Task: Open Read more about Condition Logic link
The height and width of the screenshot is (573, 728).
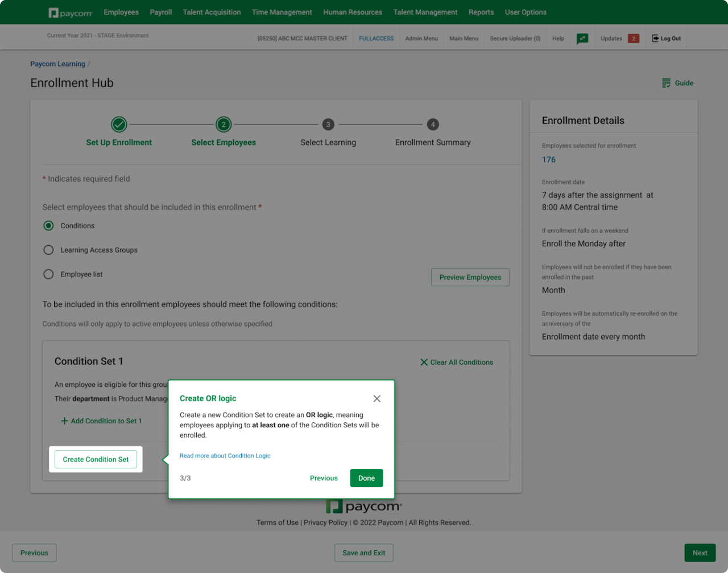Action: pyautogui.click(x=225, y=456)
